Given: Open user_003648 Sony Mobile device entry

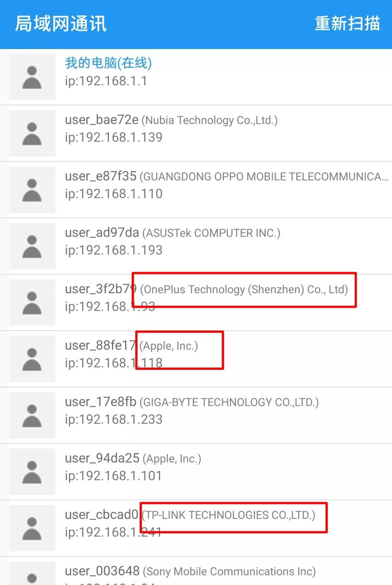Looking at the screenshot, I should tap(190, 572).
